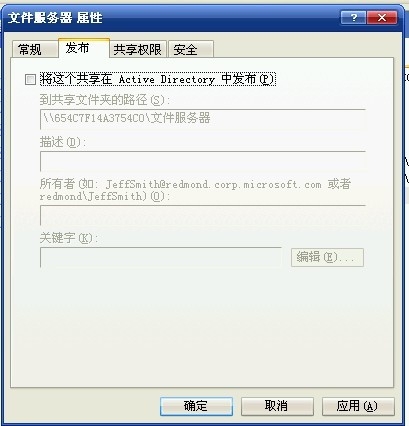
Task: Click the help question mark button
Action: pyautogui.click(x=353, y=17)
